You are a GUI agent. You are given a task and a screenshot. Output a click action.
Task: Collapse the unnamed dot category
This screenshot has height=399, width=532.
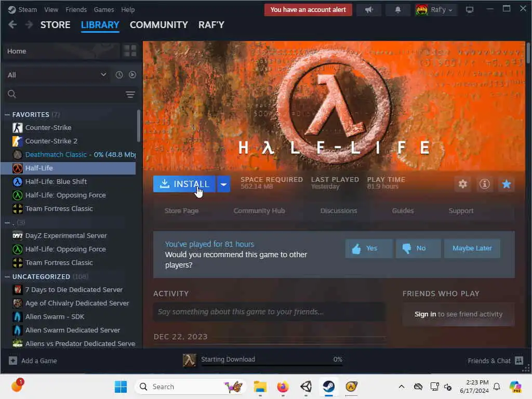pos(7,222)
